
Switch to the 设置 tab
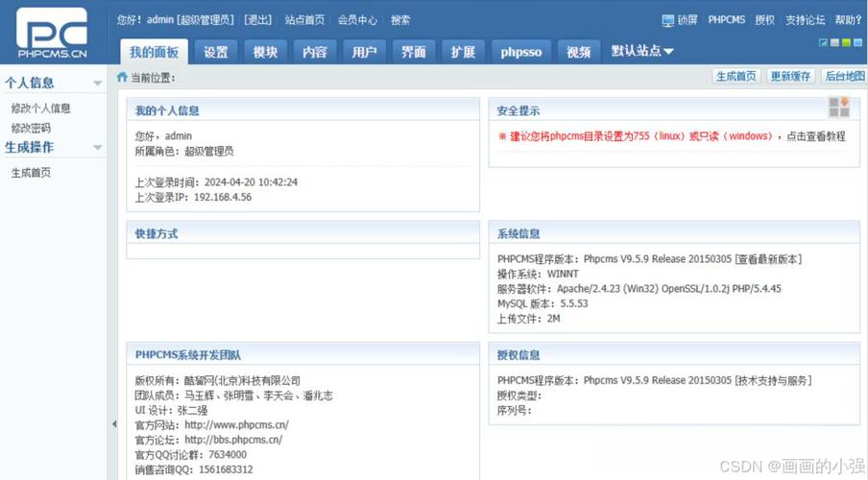click(x=216, y=52)
